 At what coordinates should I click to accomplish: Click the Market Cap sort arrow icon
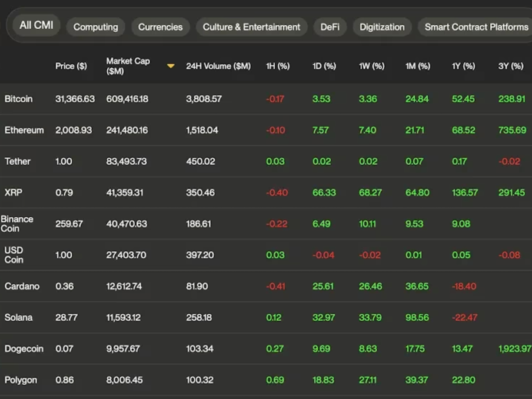171,66
